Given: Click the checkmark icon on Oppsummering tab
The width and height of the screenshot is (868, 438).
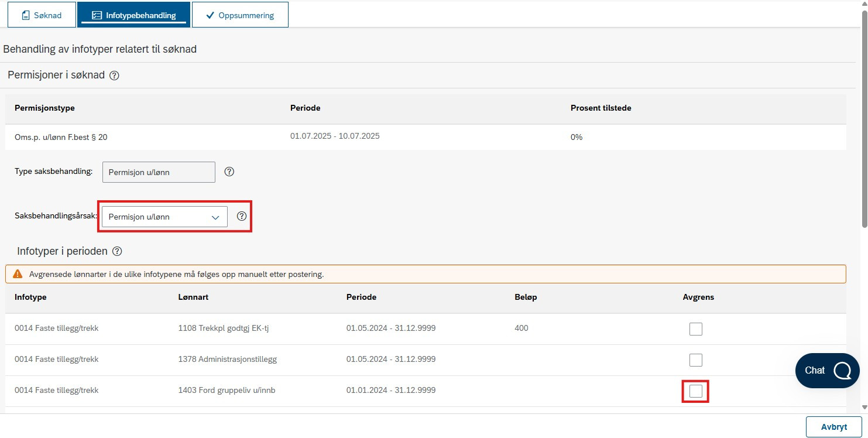Looking at the screenshot, I should click(210, 15).
